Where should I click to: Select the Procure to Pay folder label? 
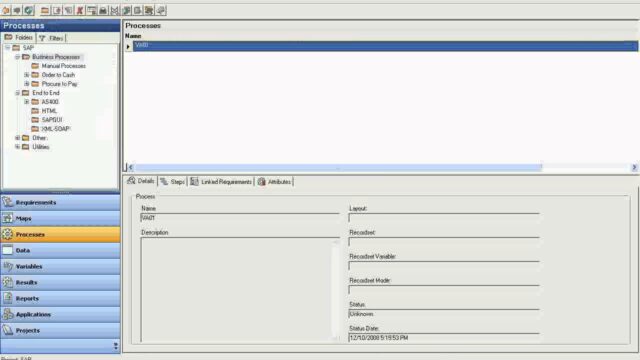60,84
